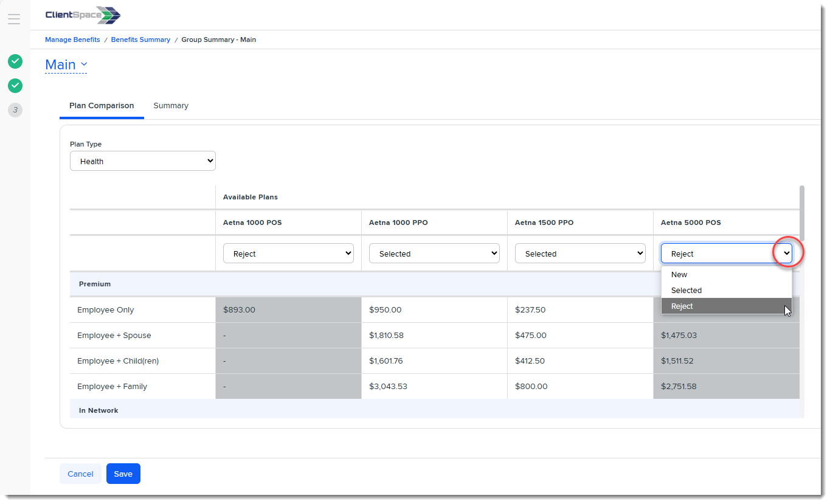Click the $1,810.58 premium cell
The width and height of the screenshot is (830, 504).
click(x=434, y=335)
